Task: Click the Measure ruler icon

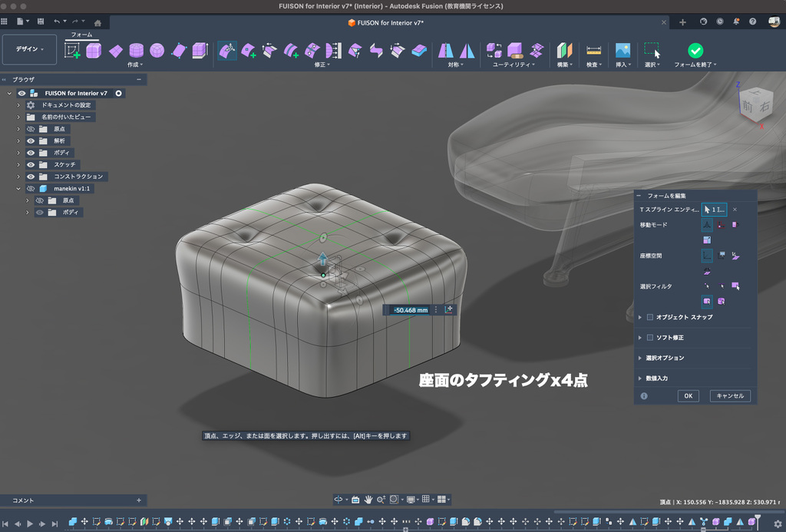Action: (593, 51)
